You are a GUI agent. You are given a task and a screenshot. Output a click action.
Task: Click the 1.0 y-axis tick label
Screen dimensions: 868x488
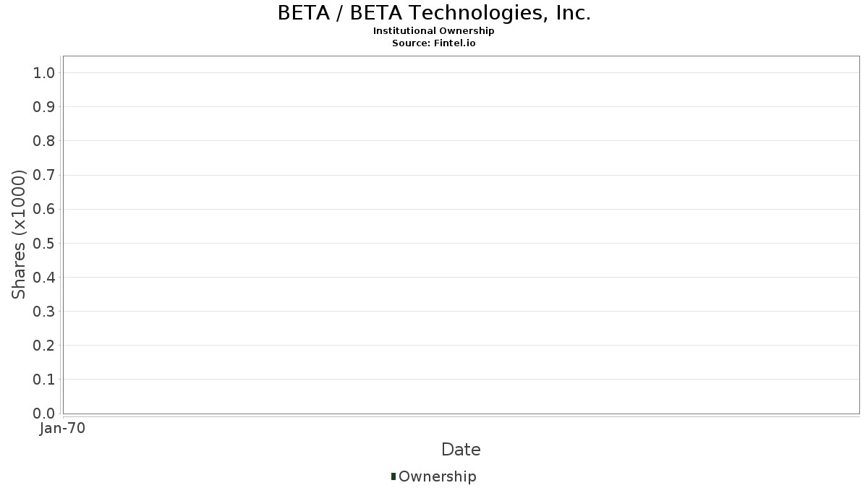point(43,72)
